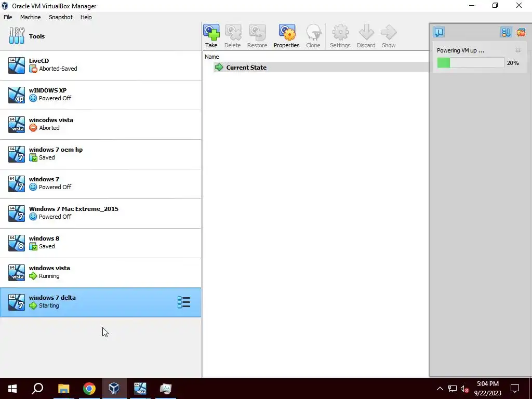Open the windows 7 delta tools menu icon
532x399 pixels.
tap(184, 302)
